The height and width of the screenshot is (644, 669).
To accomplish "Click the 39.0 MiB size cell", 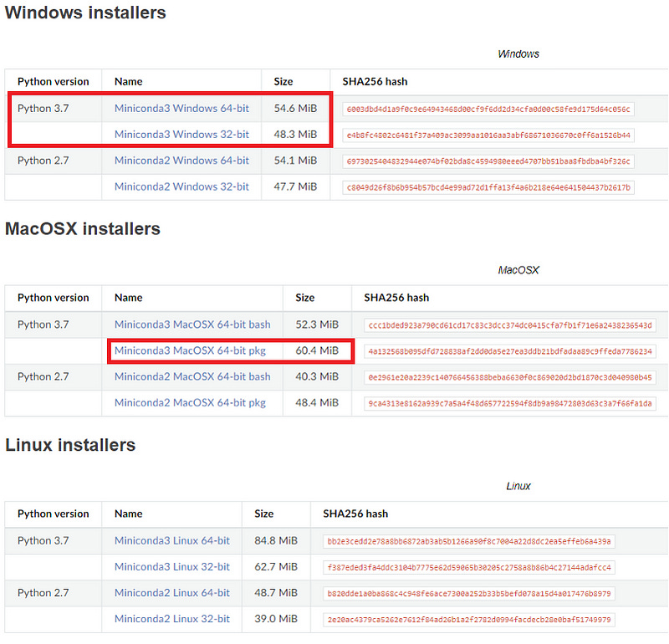I will (276, 619).
